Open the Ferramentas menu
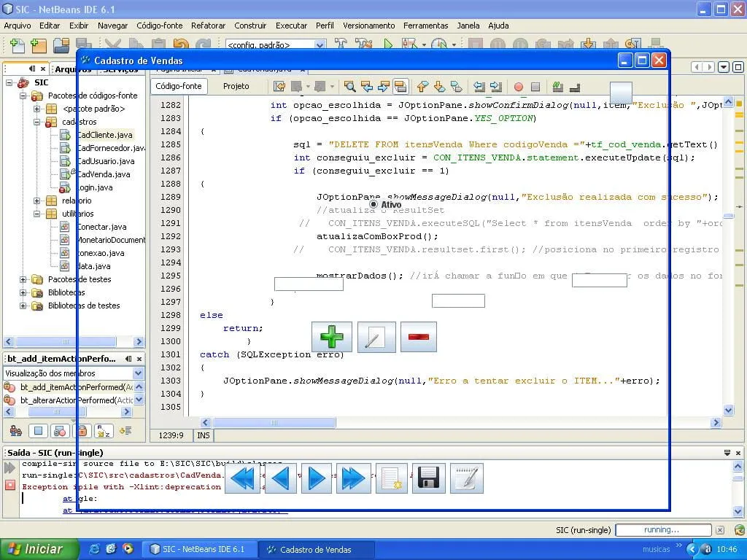Screen dimensions: 747x560 [425, 26]
